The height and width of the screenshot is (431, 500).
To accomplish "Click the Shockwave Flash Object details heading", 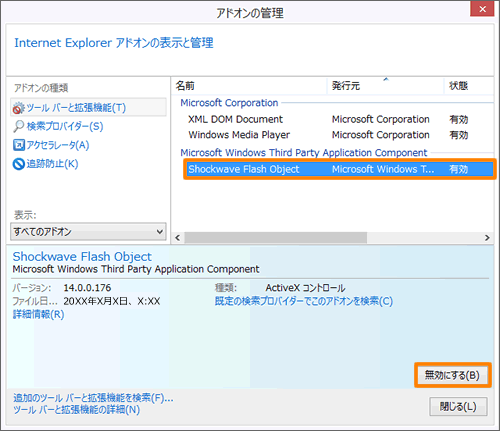I will coord(82,257).
